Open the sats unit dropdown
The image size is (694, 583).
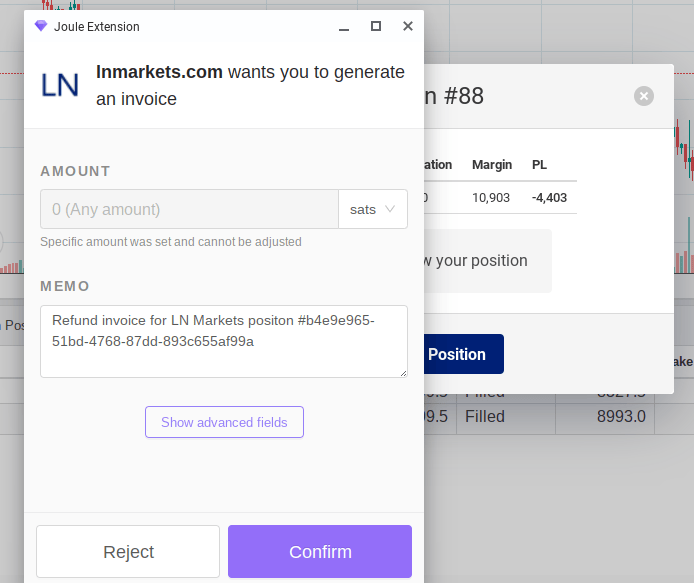pyautogui.click(x=373, y=209)
